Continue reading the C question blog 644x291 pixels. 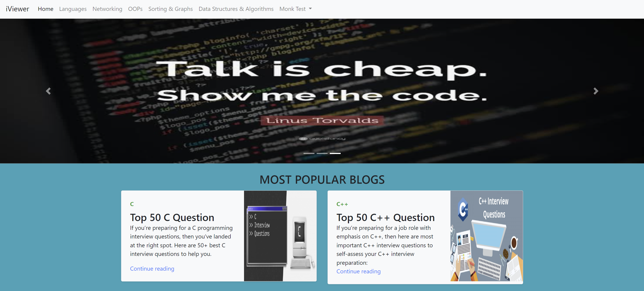coord(152,269)
